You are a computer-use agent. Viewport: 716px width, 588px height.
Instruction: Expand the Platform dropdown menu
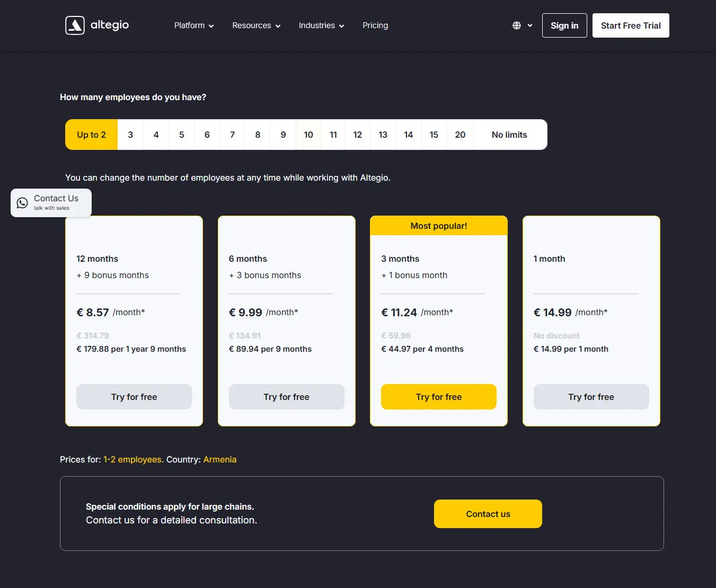194,25
